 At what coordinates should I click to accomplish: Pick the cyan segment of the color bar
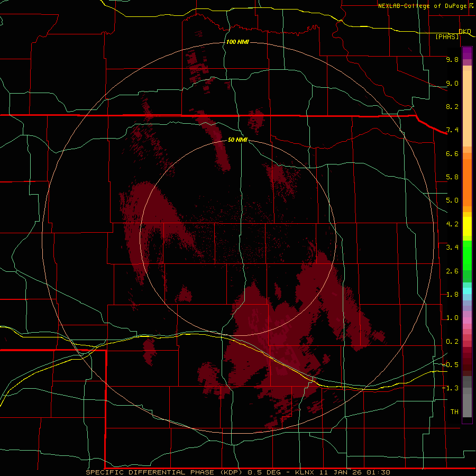(x=467, y=291)
